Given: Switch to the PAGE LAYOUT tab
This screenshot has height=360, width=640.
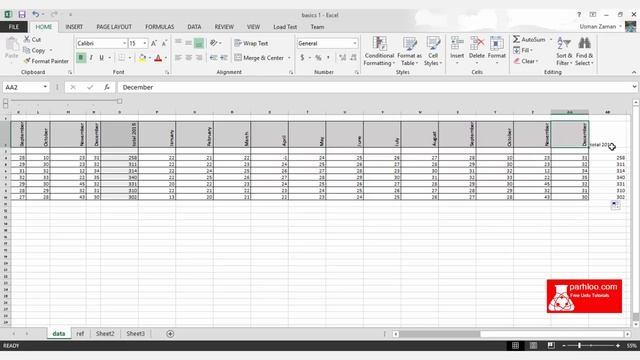Looking at the screenshot, I should point(114,27).
